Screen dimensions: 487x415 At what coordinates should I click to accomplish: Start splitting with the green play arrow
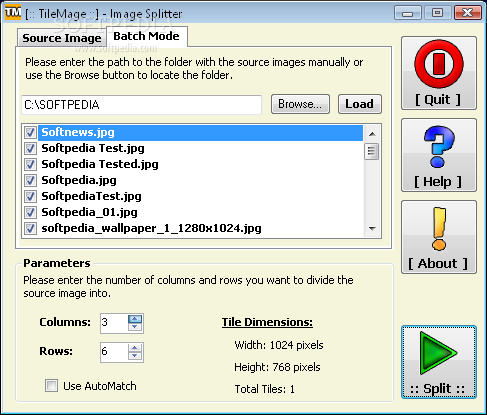pyautogui.click(x=438, y=353)
